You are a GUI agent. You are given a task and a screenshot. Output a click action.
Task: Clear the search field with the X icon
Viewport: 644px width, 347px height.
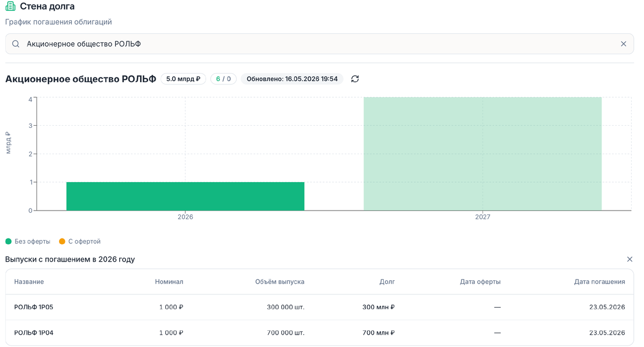point(624,44)
